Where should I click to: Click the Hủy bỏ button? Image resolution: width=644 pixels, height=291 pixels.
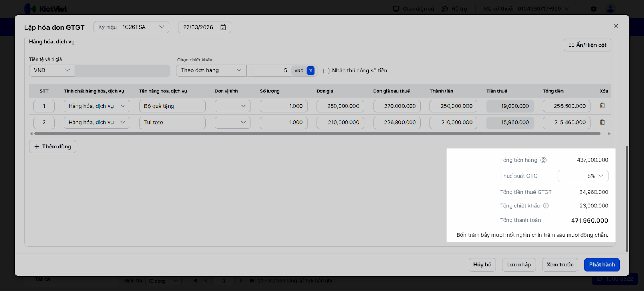click(x=482, y=265)
